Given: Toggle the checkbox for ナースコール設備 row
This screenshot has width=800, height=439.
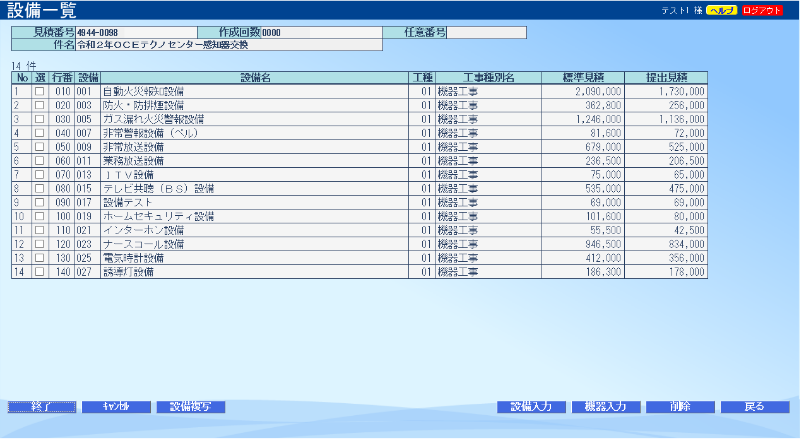Looking at the screenshot, I should pyautogui.click(x=40, y=243).
